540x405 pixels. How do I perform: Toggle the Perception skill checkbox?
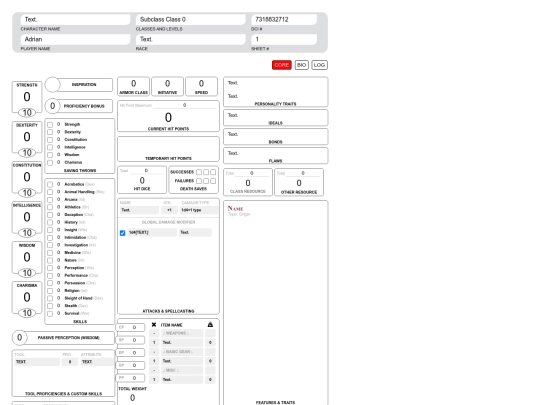click(x=50, y=268)
